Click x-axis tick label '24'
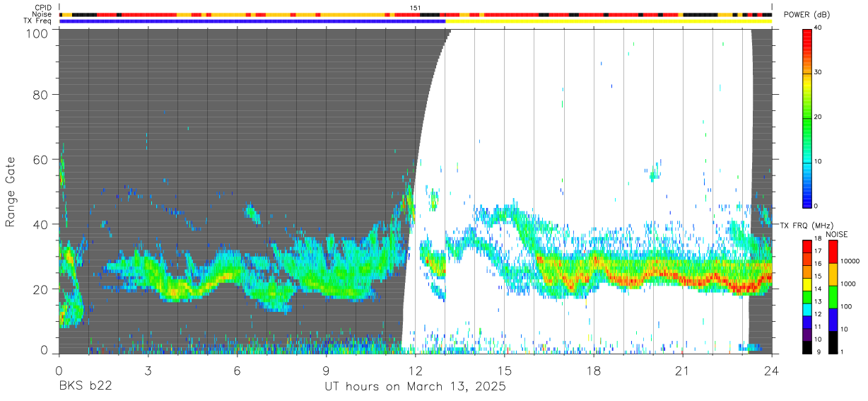Screen dimensions: 868x401 tap(772, 371)
